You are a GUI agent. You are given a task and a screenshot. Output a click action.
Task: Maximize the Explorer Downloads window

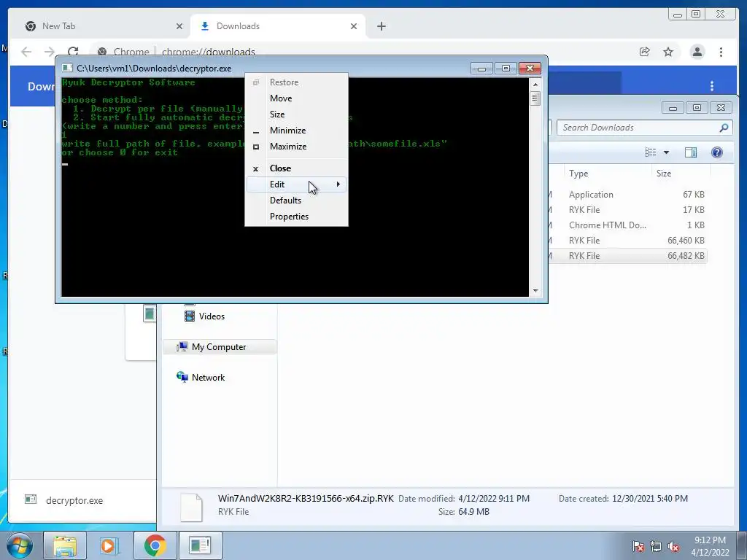[x=697, y=108]
